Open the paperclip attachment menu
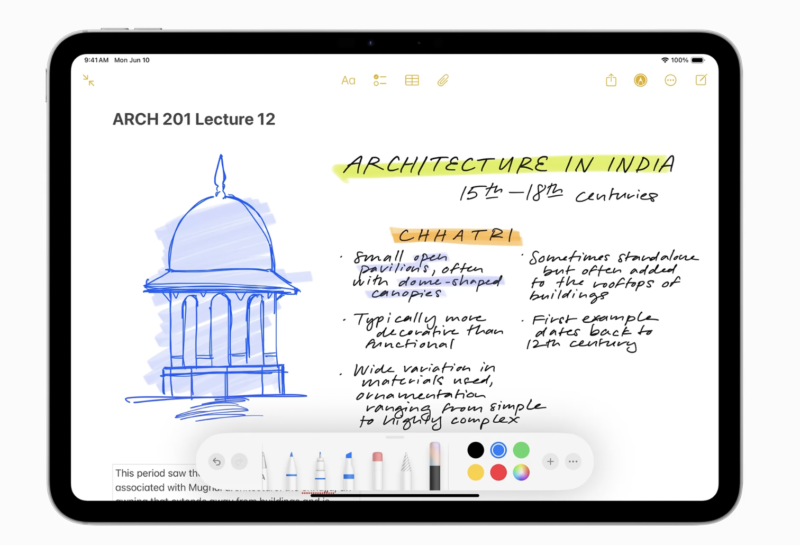 443,80
